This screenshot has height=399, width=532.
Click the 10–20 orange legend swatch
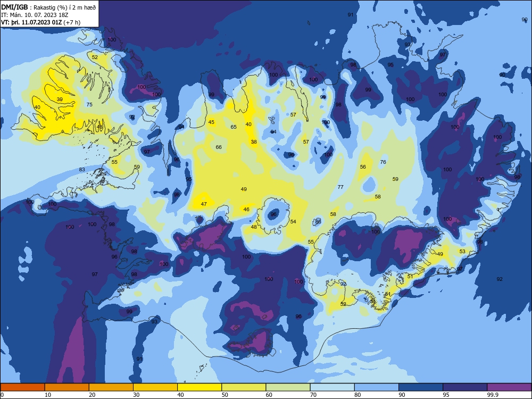click(x=67, y=387)
